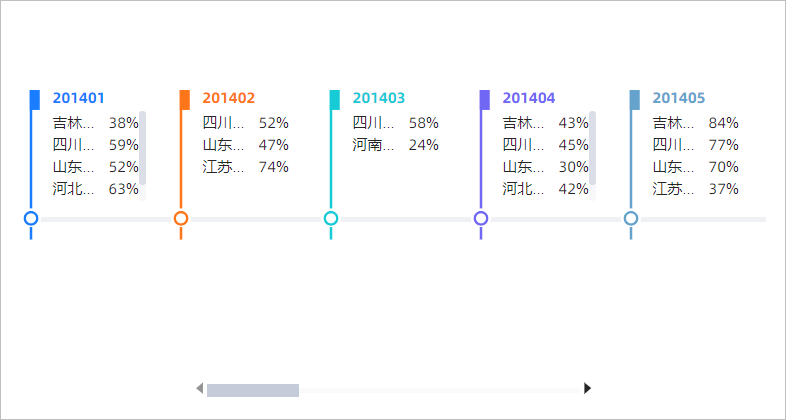Click the 201404 card vertical scrollbar
Screen dimensions: 786x420
coord(593,148)
